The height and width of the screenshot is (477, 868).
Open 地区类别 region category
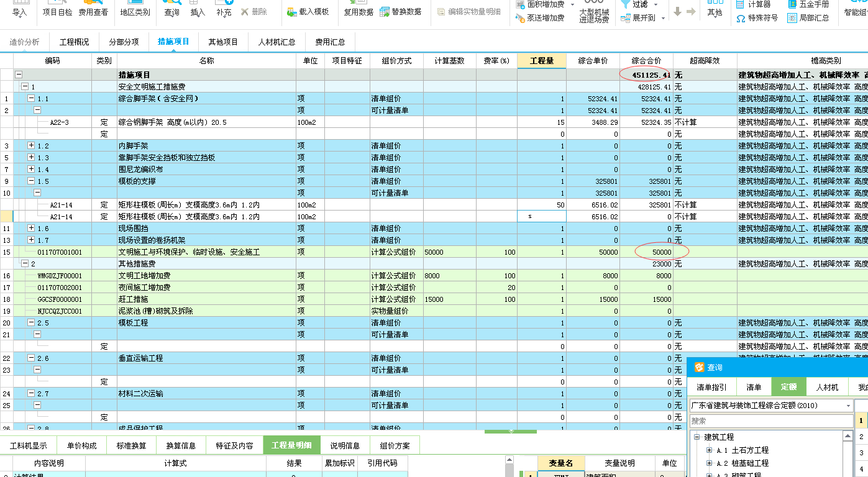coord(135,9)
